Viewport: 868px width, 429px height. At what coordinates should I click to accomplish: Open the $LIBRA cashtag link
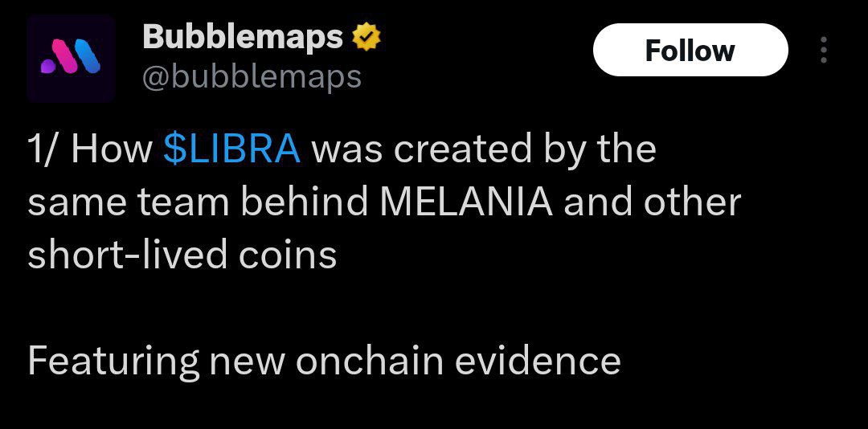click(232, 149)
